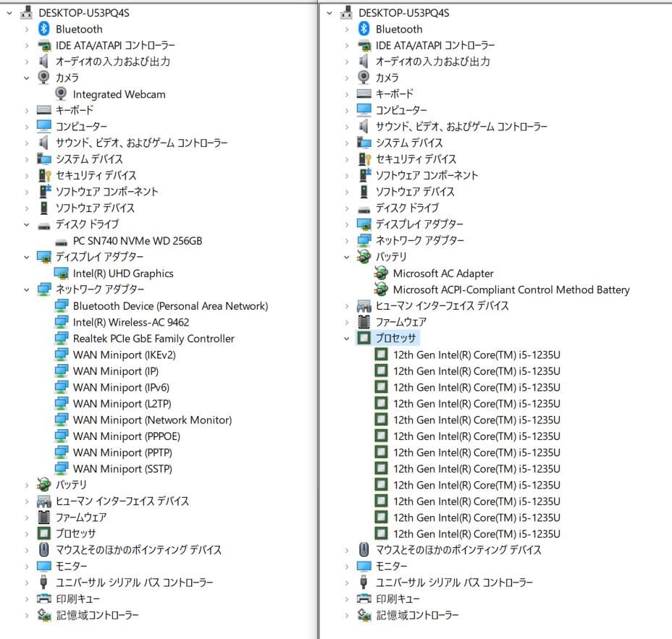Select IDE ATA/ATAPI コントローラー in right pane
This screenshot has height=639, width=672.
(x=435, y=45)
